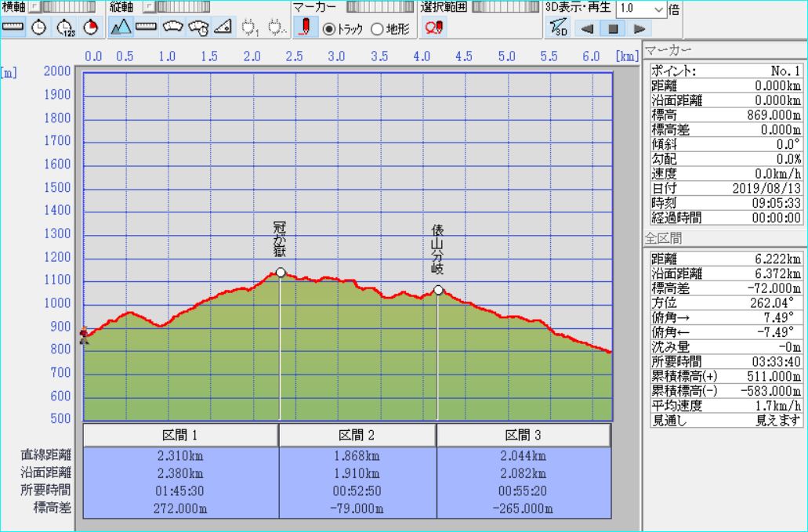
Task: Set vertical axis to speedometer icon
Action: click(172, 27)
